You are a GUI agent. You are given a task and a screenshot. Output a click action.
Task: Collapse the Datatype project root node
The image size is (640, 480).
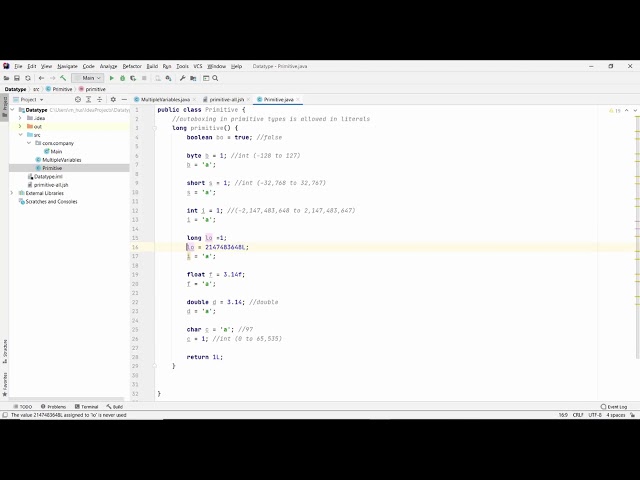coord(13,110)
